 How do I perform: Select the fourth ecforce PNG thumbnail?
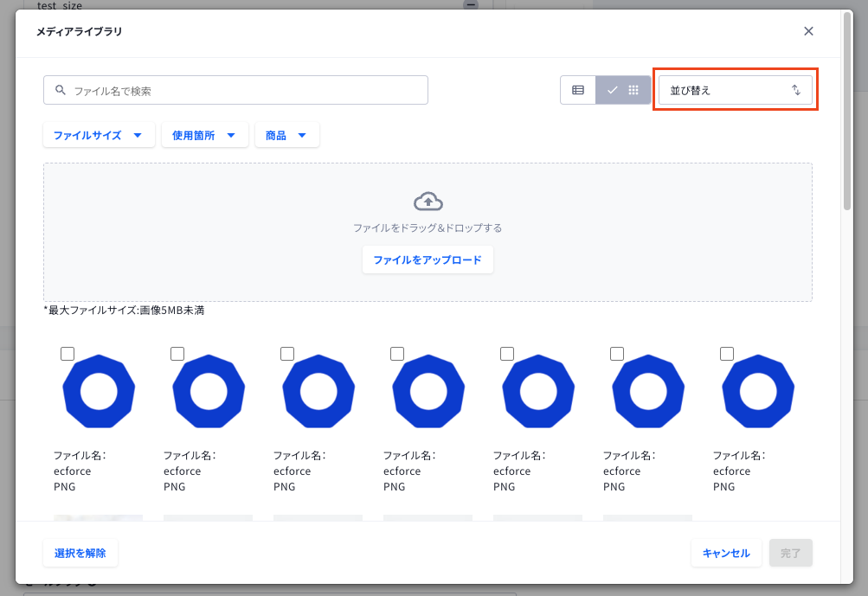[428, 391]
